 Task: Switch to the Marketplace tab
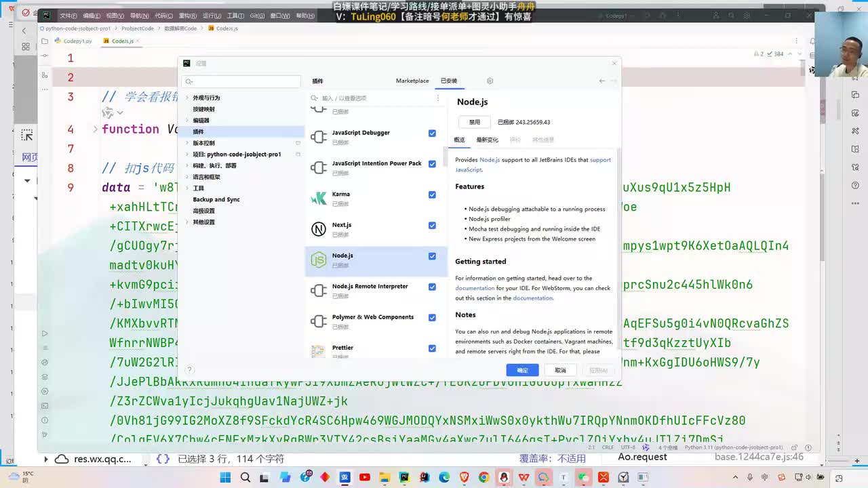tap(412, 81)
